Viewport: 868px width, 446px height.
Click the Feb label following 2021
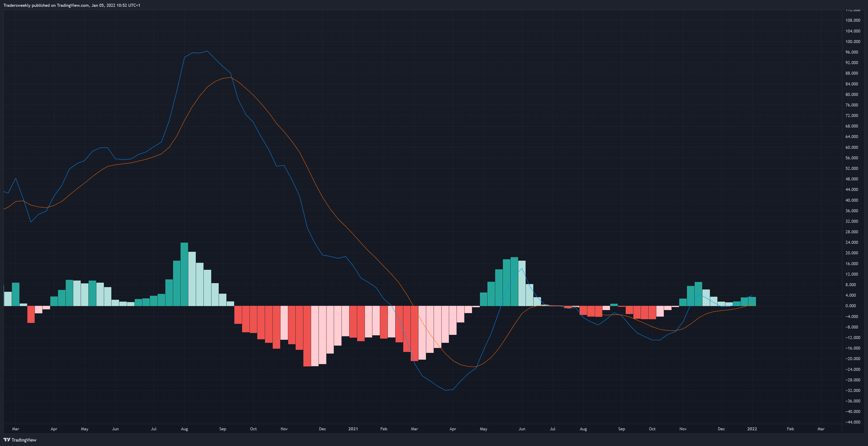click(384, 429)
